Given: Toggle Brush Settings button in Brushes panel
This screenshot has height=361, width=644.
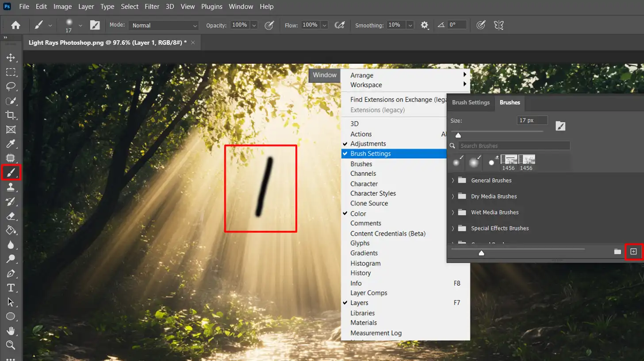Looking at the screenshot, I should pyautogui.click(x=560, y=126).
